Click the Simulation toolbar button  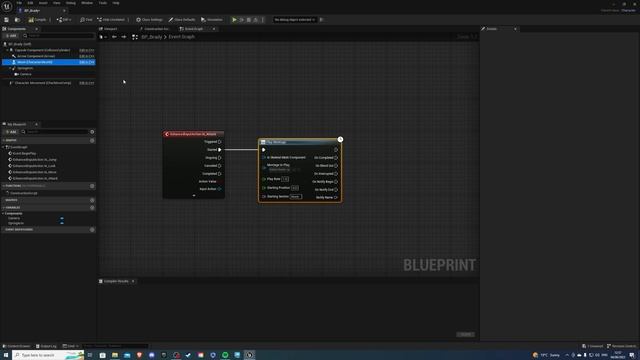pyautogui.click(x=212, y=20)
